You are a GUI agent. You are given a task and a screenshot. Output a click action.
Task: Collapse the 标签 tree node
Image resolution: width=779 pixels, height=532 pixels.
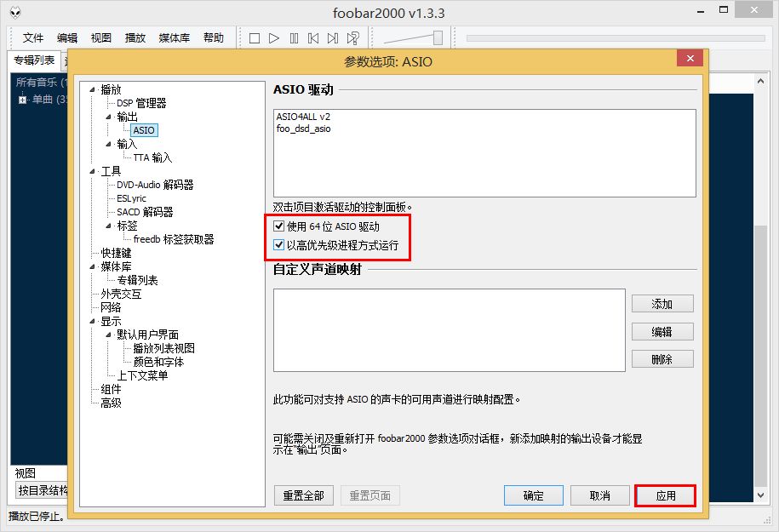109,226
